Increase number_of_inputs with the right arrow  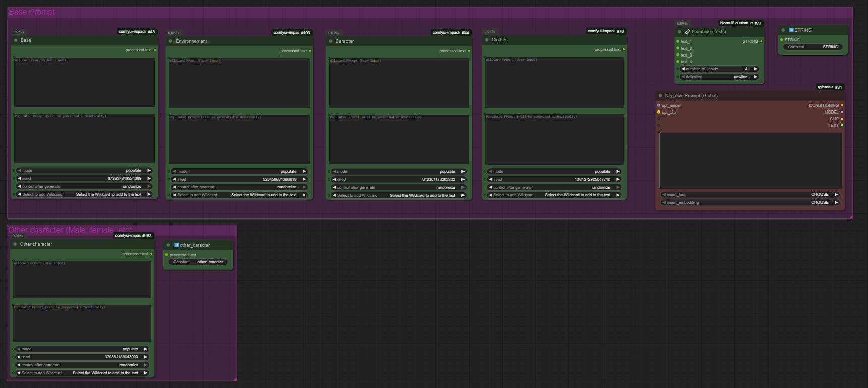[x=755, y=69]
